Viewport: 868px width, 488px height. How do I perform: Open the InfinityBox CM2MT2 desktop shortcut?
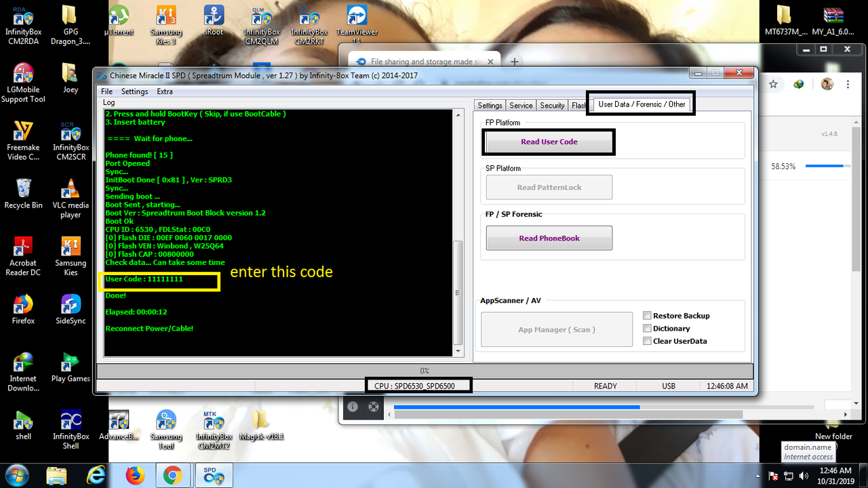[x=214, y=430]
